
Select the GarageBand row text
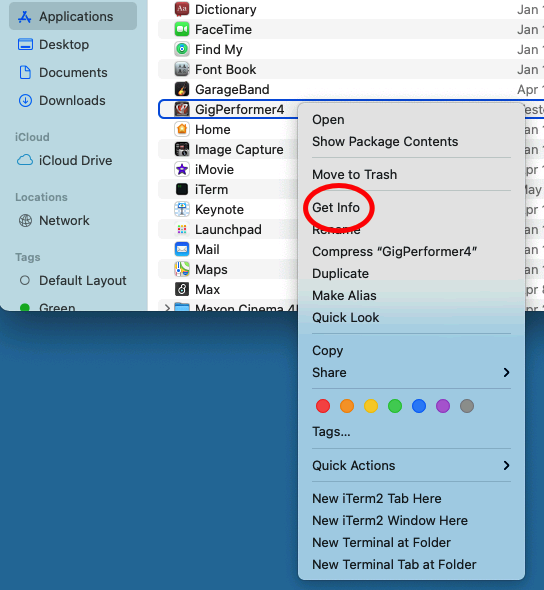(x=232, y=90)
